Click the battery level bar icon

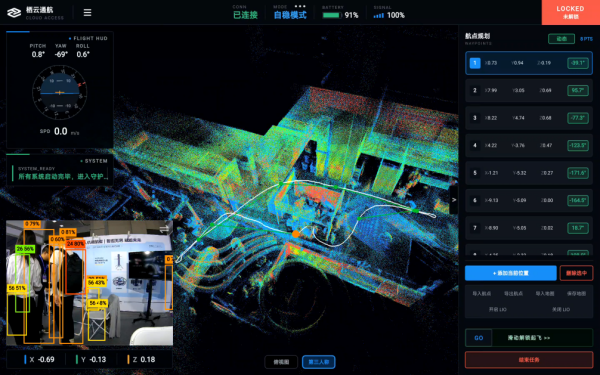(x=331, y=15)
